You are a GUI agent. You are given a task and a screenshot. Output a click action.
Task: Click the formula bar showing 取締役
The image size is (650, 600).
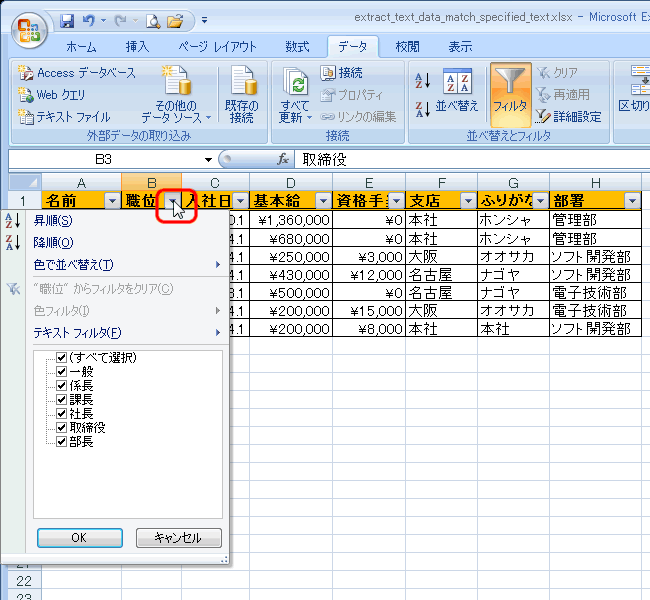472,160
